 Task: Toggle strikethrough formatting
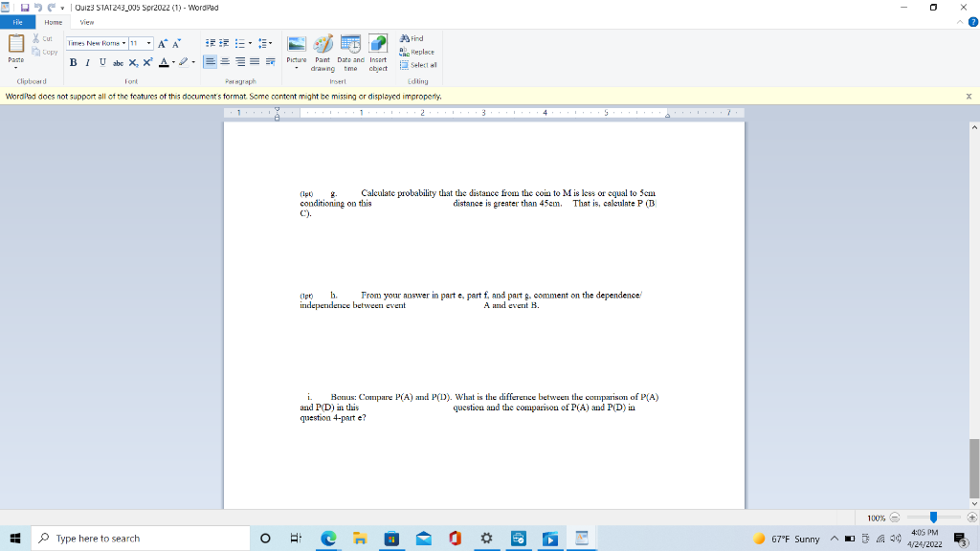[117, 61]
